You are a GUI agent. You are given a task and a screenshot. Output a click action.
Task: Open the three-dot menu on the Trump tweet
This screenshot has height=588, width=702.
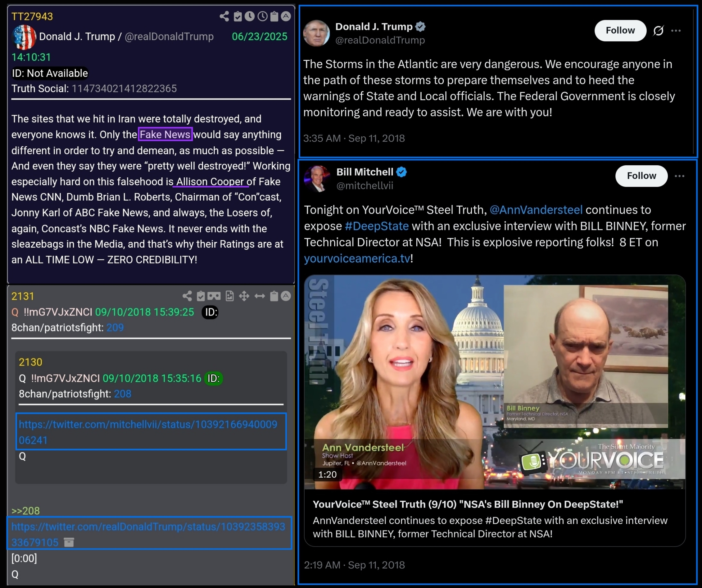pos(676,30)
